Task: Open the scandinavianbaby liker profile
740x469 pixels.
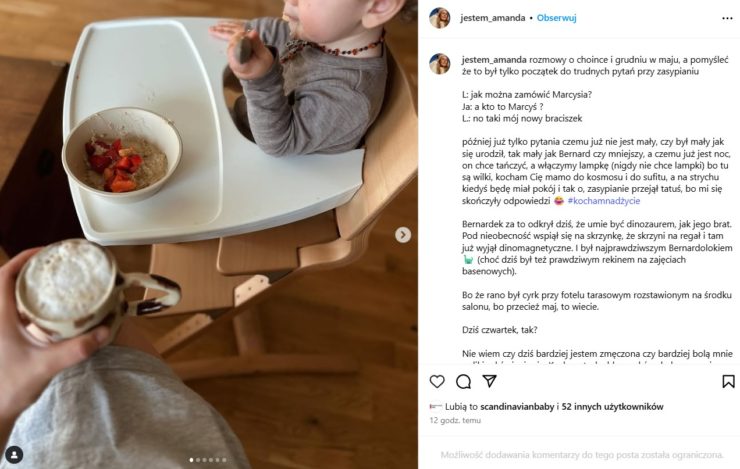Action: [x=517, y=406]
